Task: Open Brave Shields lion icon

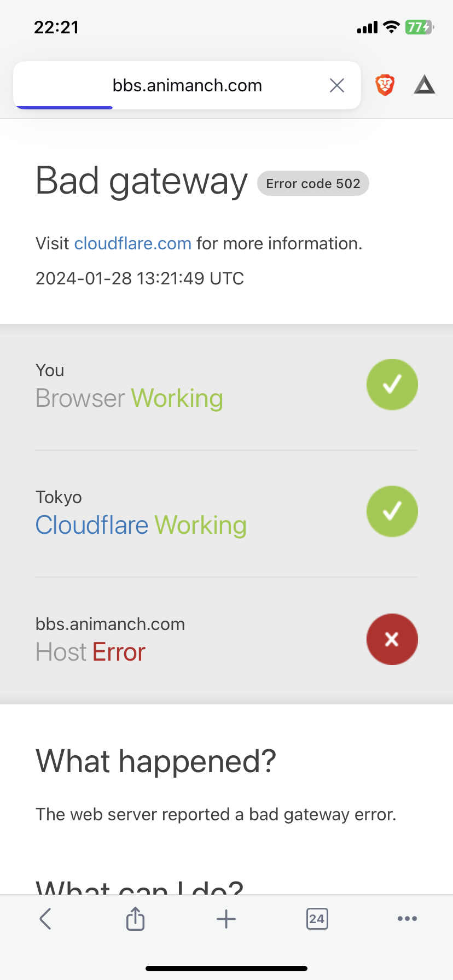Action: [x=385, y=85]
